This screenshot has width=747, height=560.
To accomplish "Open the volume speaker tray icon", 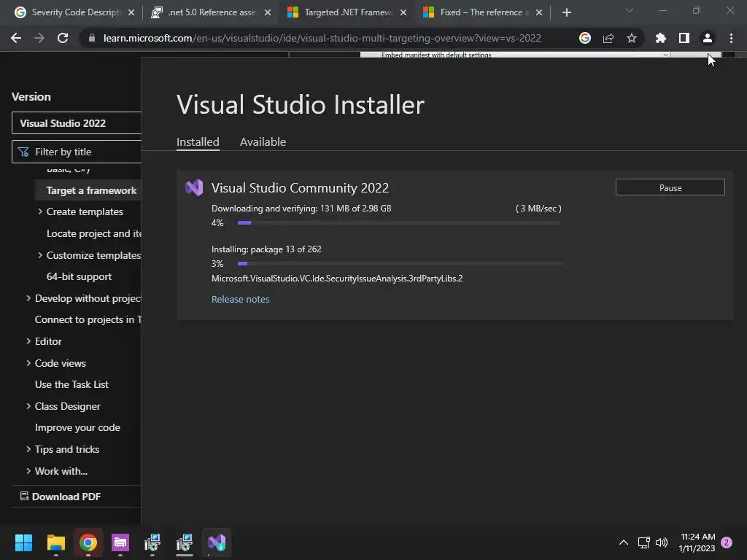I will [662, 542].
